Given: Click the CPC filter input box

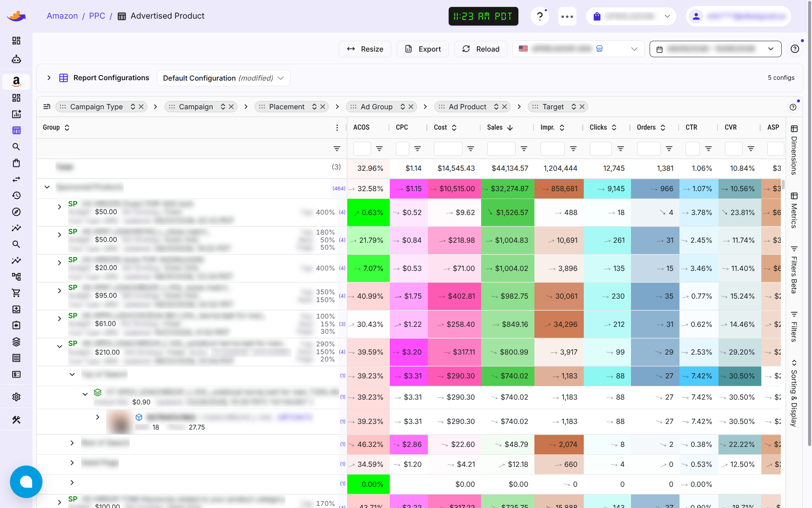Looking at the screenshot, I should tap(402, 149).
